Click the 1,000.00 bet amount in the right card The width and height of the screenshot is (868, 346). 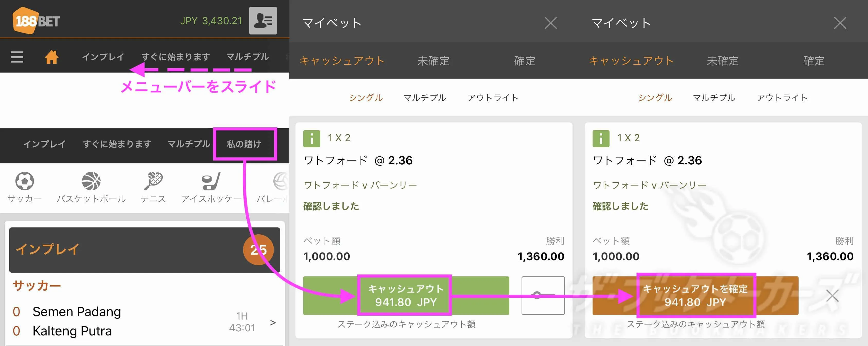616,256
